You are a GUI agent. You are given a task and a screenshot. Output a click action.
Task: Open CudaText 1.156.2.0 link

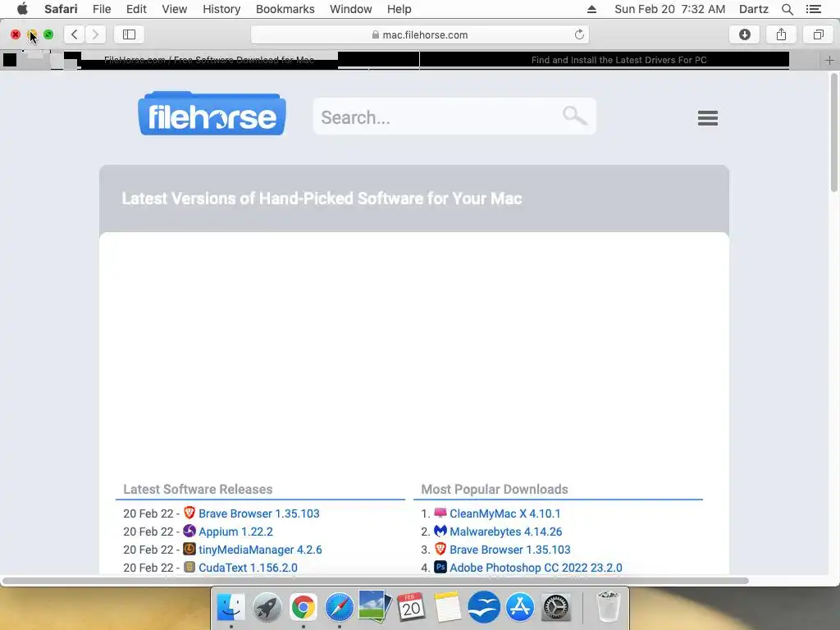pyautogui.click(x=248, y=568)
